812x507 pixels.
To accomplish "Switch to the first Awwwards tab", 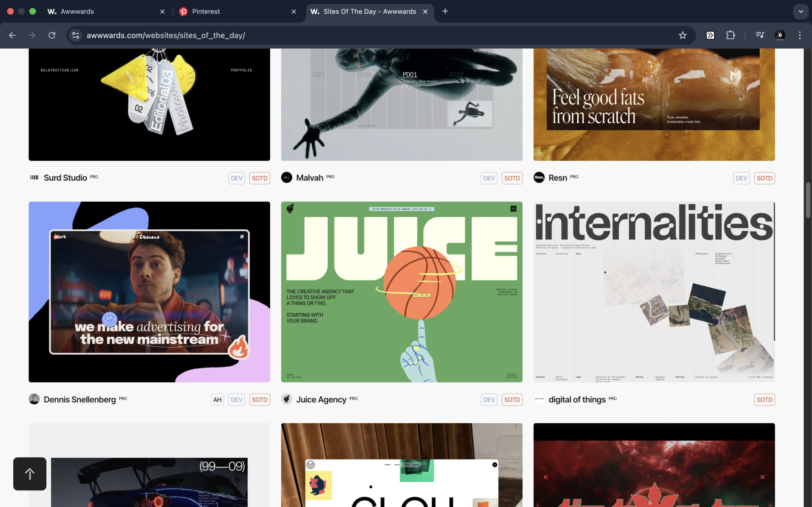I will click(x=104, y=11).
